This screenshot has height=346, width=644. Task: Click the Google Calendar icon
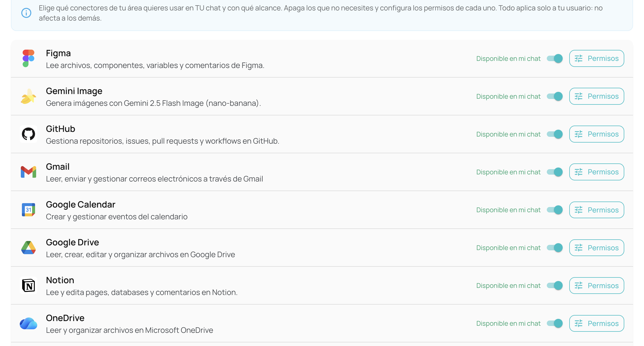point(28,210)
